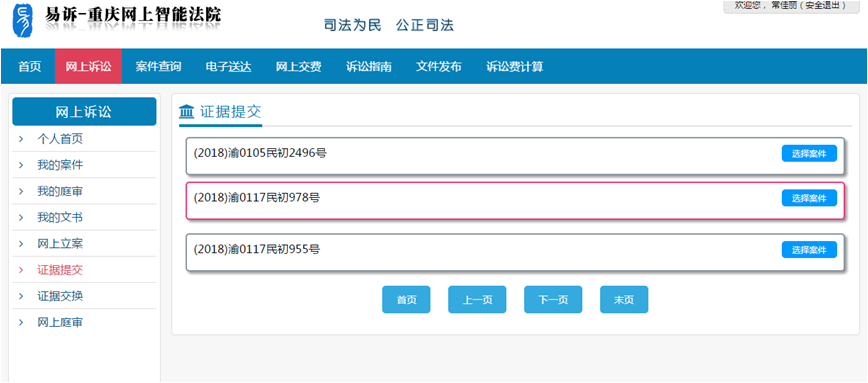Click the 易诉 court logo icon

point(23,20)
